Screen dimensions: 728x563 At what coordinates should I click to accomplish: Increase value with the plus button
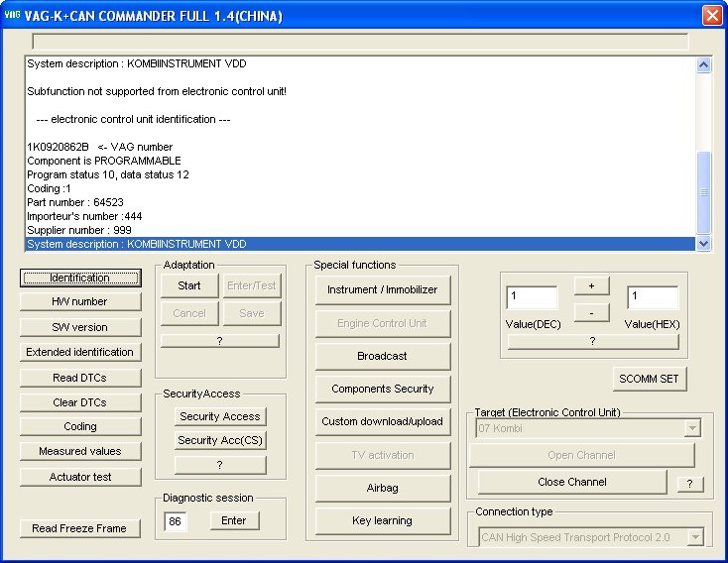click(x=591, y=285)
